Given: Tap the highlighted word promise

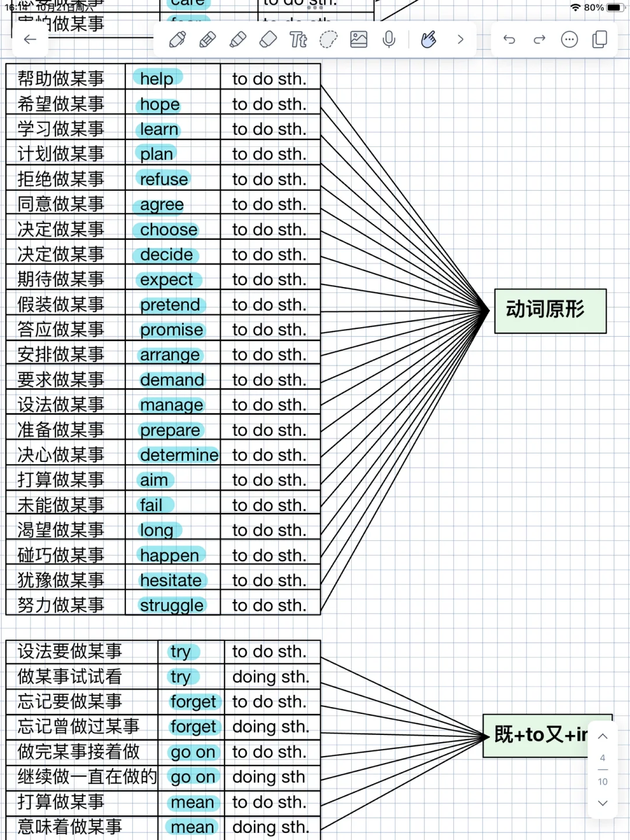Looking at the screenshot, I should [x=171, y=330].
